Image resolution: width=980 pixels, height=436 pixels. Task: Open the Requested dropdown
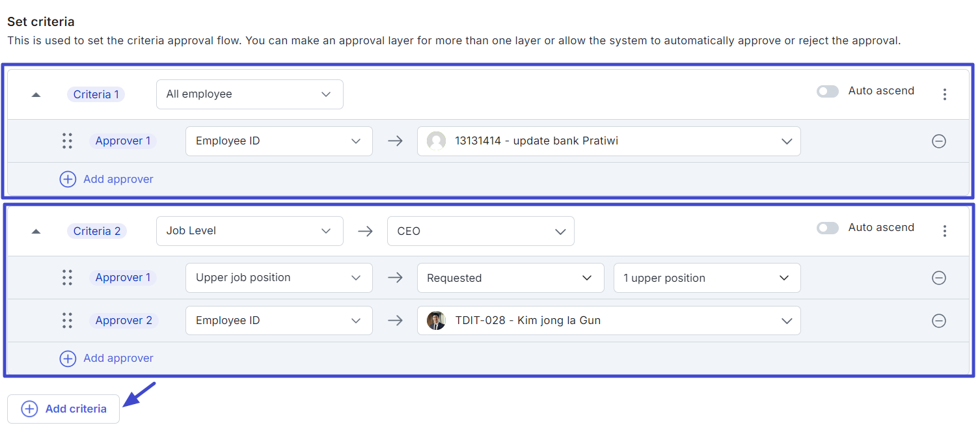(x=511, y=278)
